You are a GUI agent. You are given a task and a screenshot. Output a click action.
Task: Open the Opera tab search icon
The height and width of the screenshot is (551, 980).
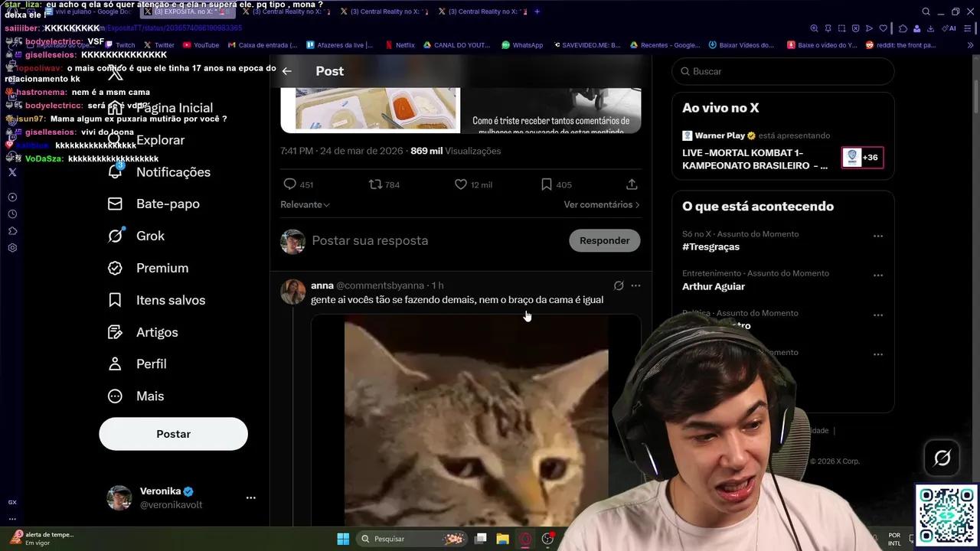926,11
